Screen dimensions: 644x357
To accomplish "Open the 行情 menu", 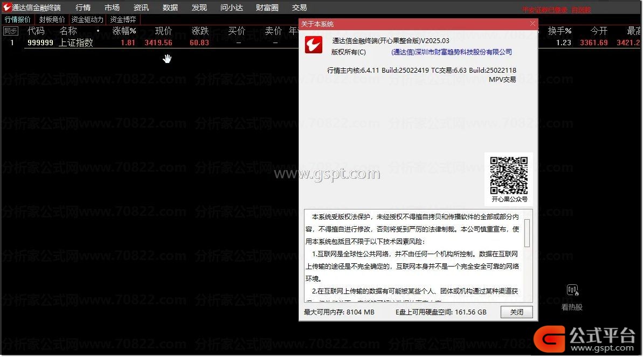I will point(83,8).
